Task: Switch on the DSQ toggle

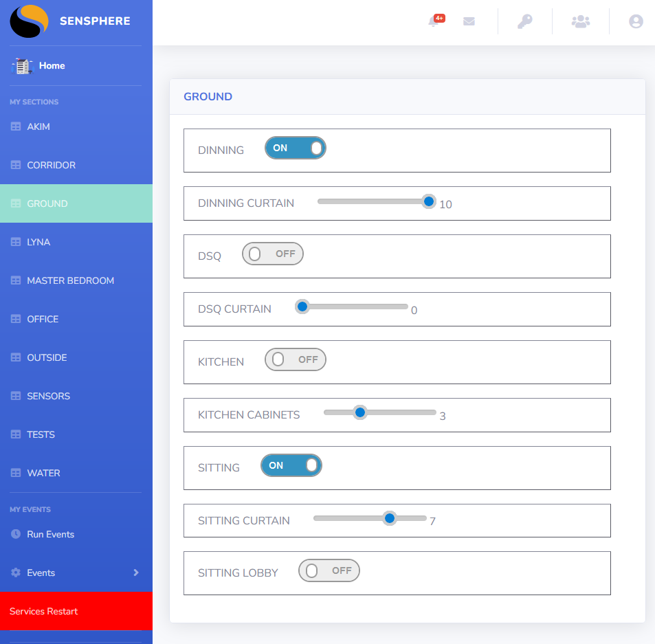Action: (272, 254)
